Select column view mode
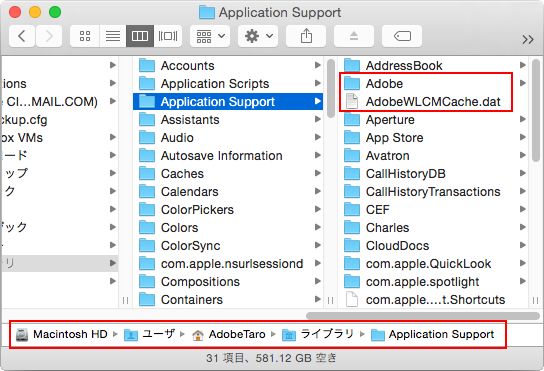This screenshot has width=544, height=371. click(140, 36)
